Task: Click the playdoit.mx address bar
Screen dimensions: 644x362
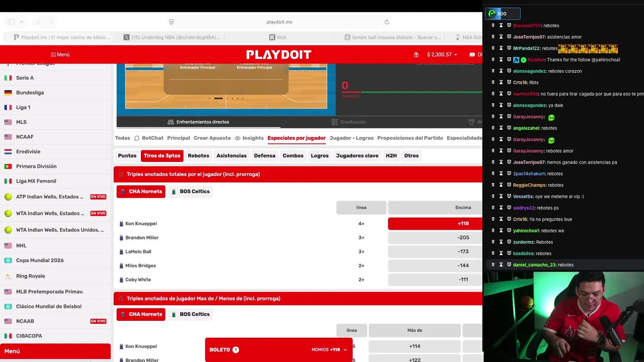Action: (279, 22)
